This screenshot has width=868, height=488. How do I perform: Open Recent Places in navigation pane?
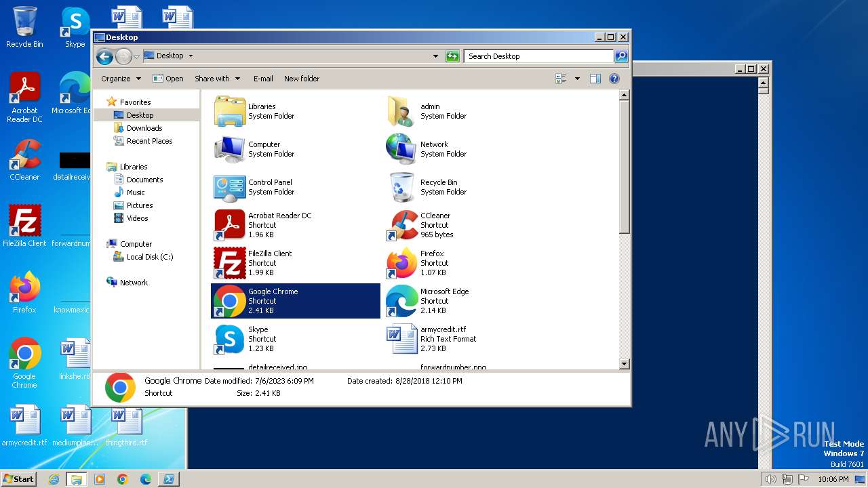149,141
